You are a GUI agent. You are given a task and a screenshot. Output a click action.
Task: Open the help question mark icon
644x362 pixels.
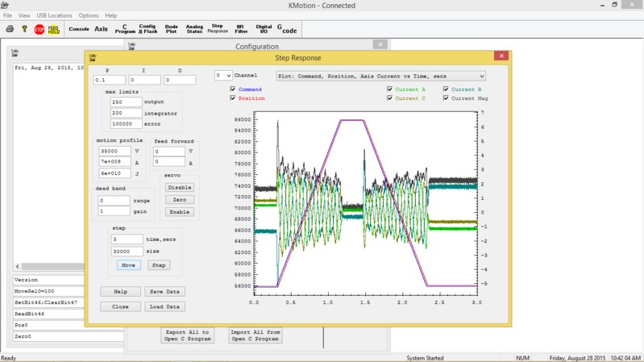(24, 29)
